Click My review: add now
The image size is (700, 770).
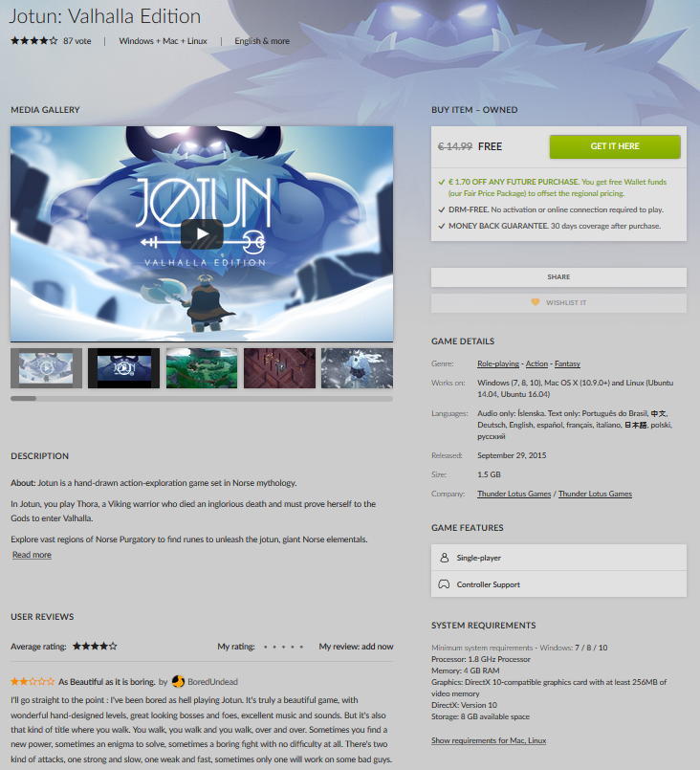[356, 647]
